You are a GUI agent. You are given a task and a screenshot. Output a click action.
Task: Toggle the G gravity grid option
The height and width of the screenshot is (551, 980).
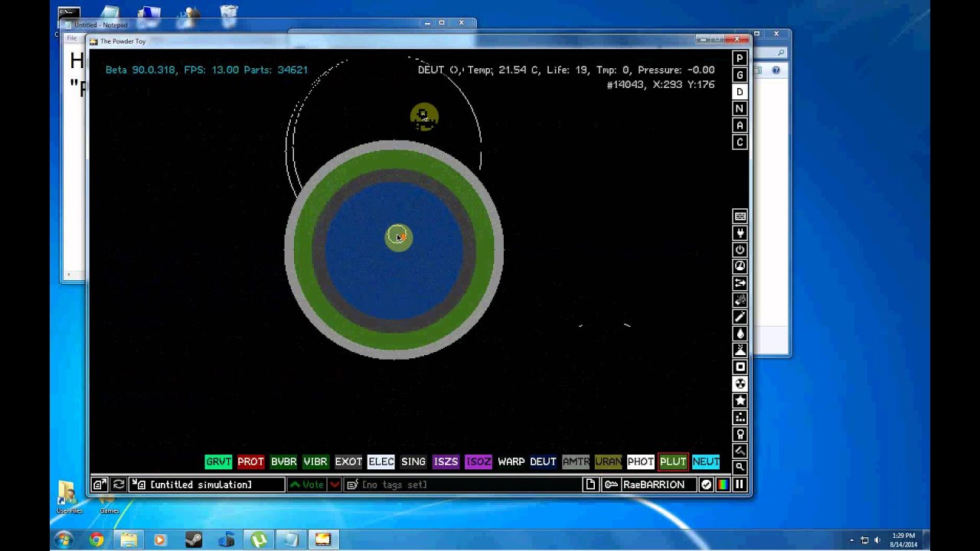click(740, 75)
